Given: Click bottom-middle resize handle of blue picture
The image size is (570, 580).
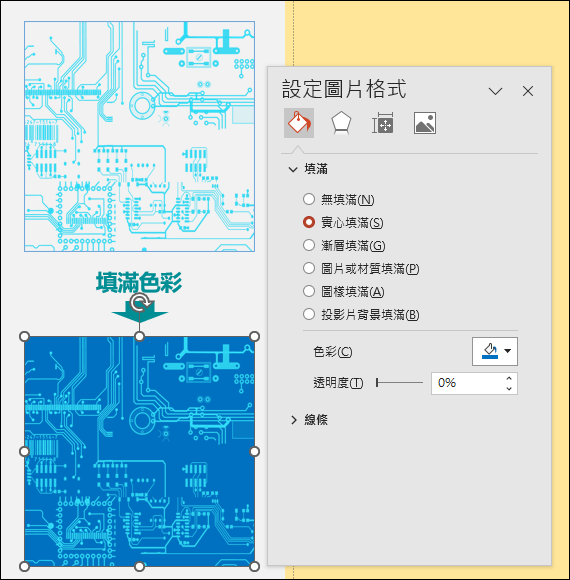Looking at the screenshot, I should click(139, 566).
